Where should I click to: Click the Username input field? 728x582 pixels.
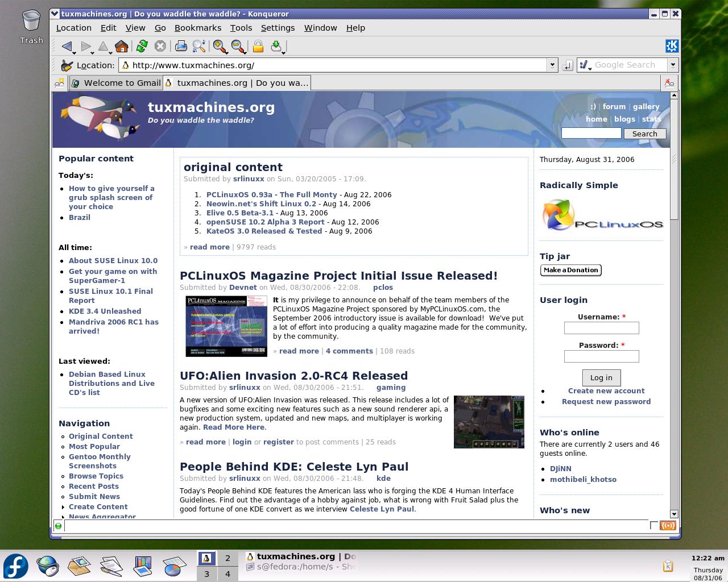point(602,328)
